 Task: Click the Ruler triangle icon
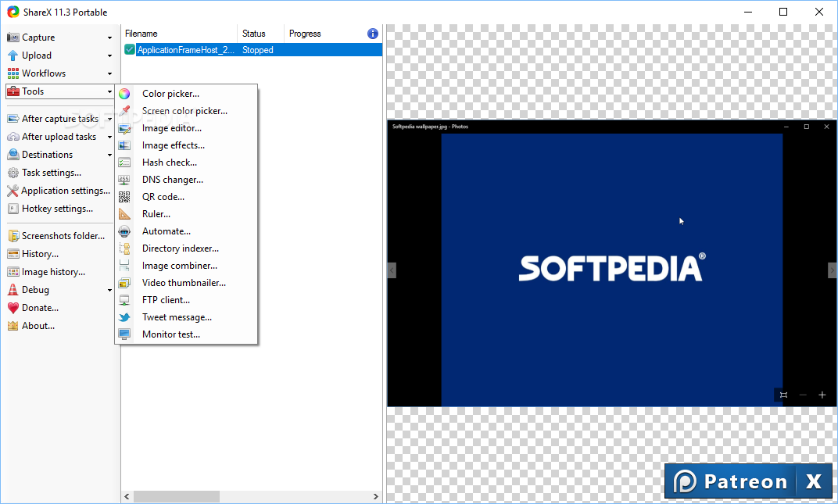tap(124, 214)
